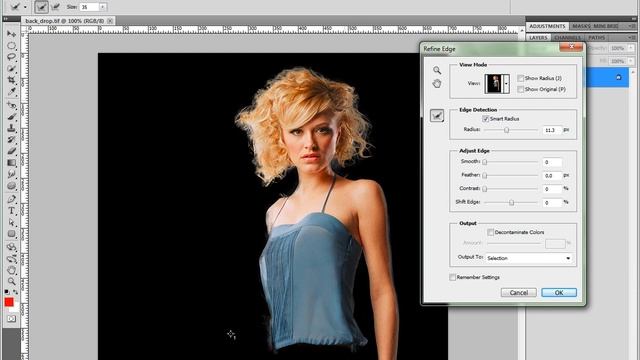This screenshot has height=360, width=640.
Task: Check Decontaminate Colors option
Action: pos(491,232)
